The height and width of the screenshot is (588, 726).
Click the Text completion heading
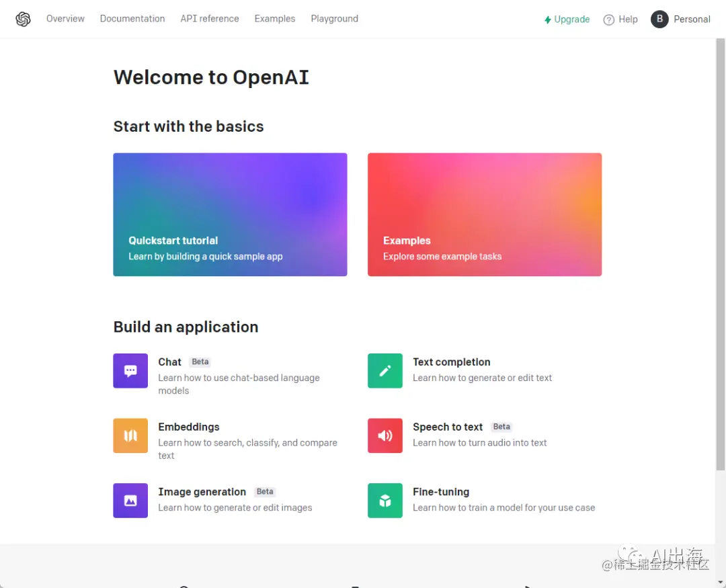[x=452, y=362]
